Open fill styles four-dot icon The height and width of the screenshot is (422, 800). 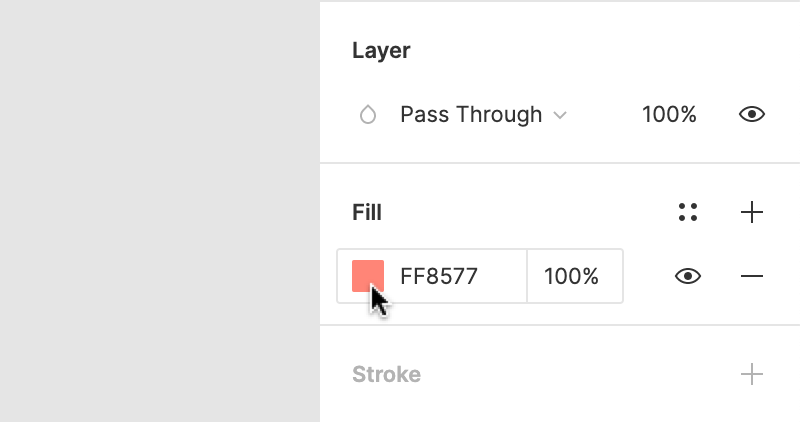click(688, 212)
